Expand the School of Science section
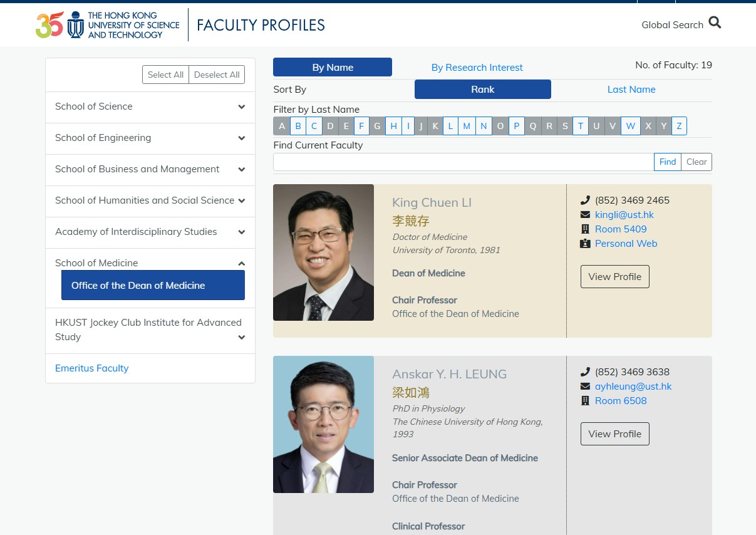The height and width of the screenshot is (535, 756). click(150, 107)
